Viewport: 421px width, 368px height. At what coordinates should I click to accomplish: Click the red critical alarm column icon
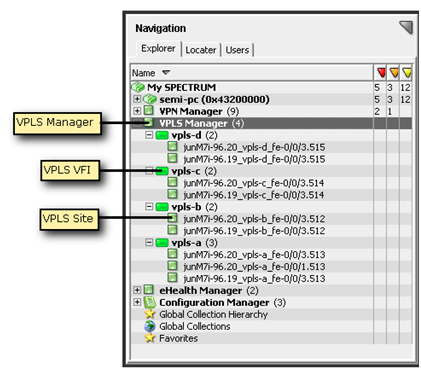(x=381, y=72)
